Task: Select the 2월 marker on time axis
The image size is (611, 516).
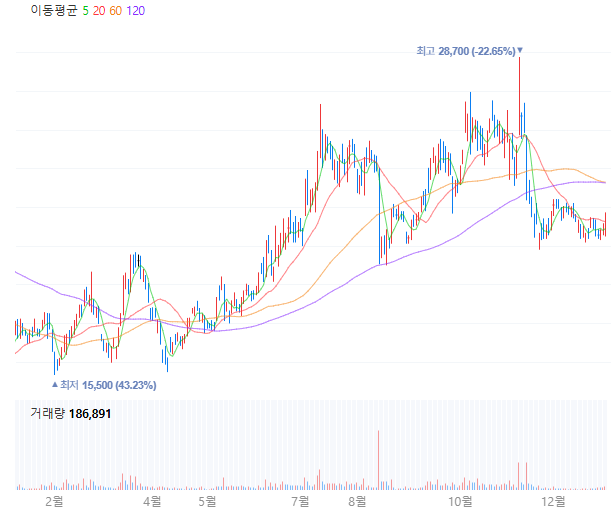Action: pos(54,500)
